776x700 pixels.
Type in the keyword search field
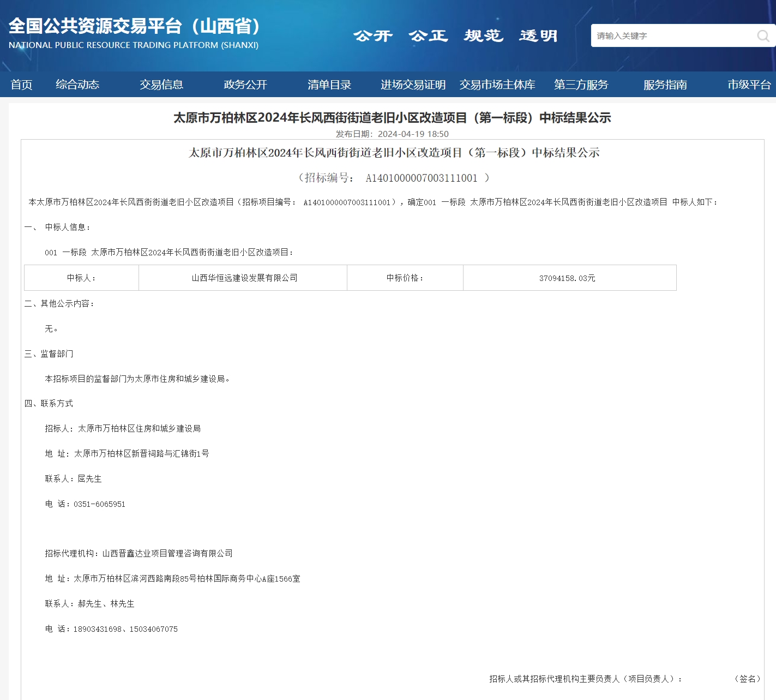pyautogui.click(x=671, y=36)
